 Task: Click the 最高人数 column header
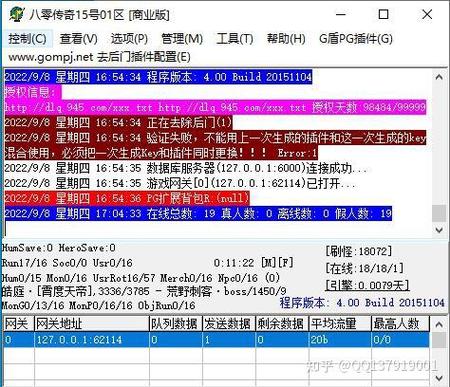[x=400, y=324]
